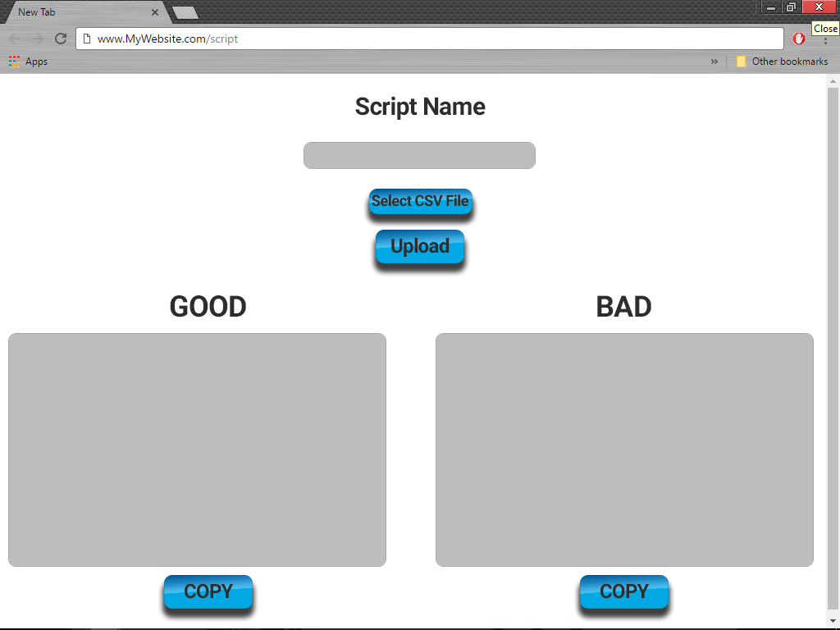This screenshot has height=630, width=840.
Task: Expand the bookmarks overflow chevron
Action: click(714, 61)
